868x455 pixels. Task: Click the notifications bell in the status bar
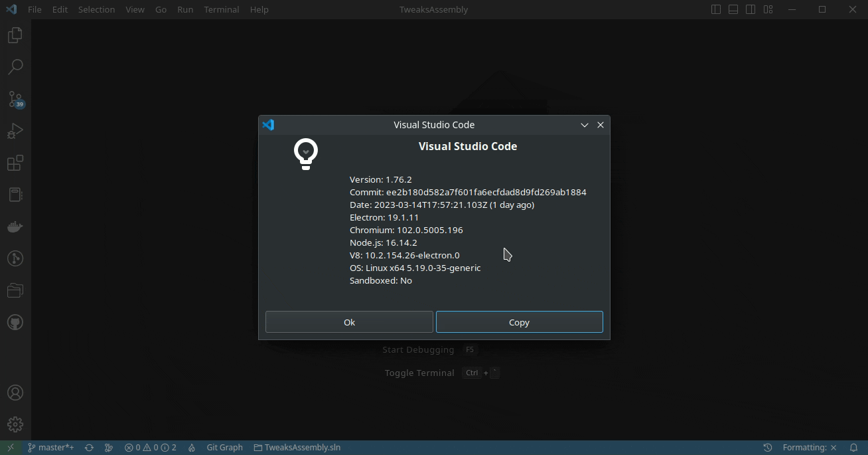(853, 447)
